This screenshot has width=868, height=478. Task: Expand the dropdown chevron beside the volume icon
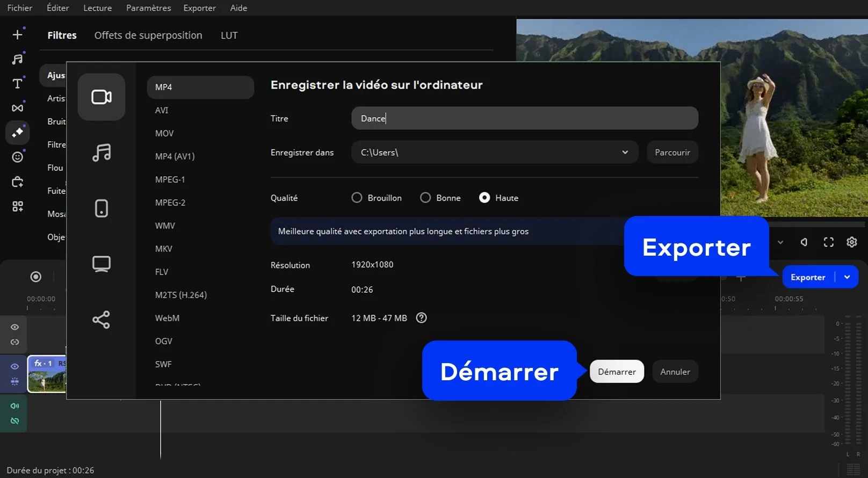tap(780, 242)
